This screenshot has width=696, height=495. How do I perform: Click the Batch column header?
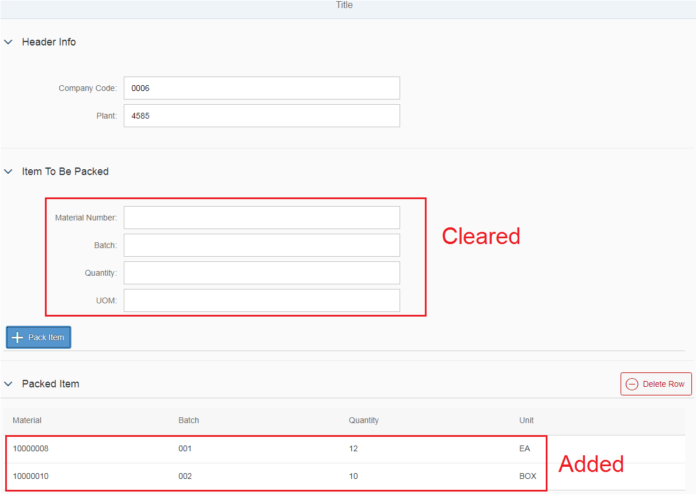point(189,420)
